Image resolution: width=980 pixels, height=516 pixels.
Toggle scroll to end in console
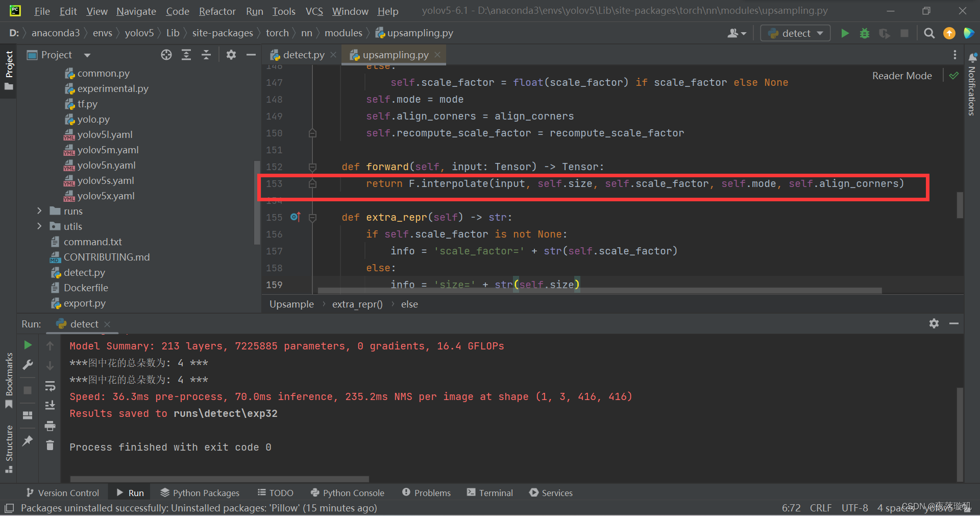click(x=50, y=405)
